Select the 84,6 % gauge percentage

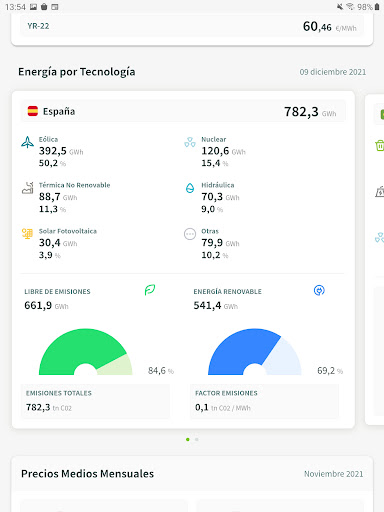tap(161, 371)
